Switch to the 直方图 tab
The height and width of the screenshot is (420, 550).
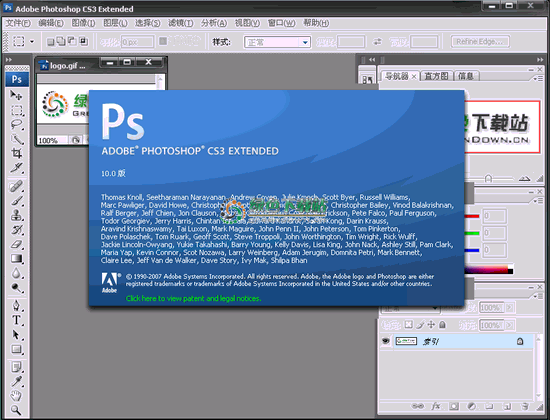click(436, 76)
